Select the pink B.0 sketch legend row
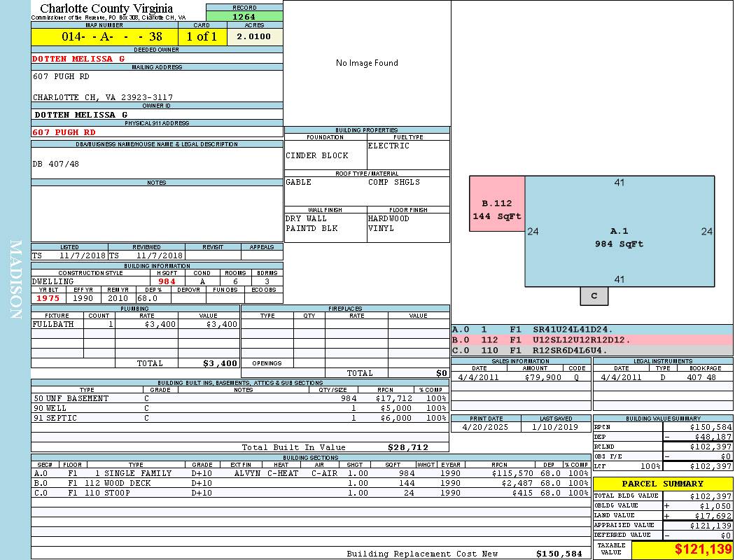Screen dimensions: 735x560 coord(591,340)
